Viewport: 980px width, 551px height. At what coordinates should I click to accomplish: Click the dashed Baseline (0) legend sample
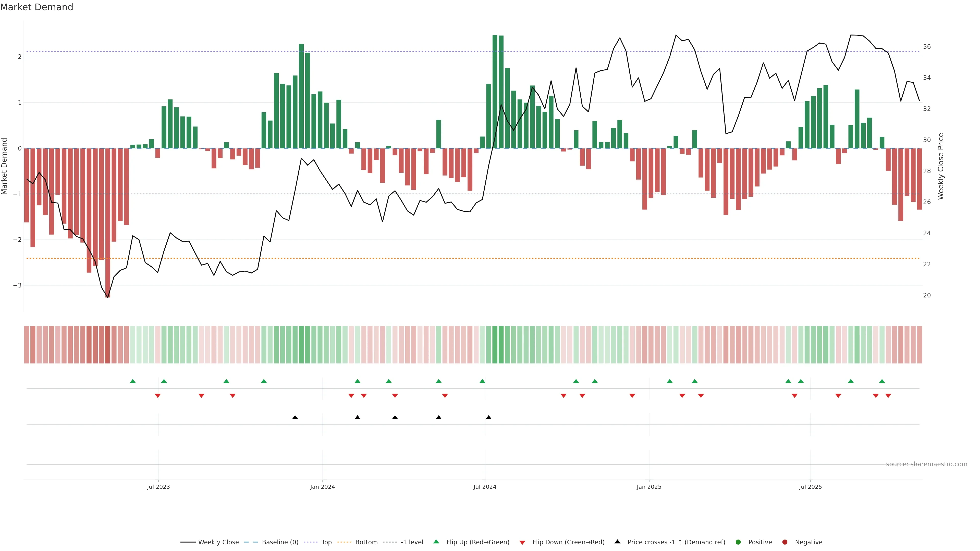[251, 542]
